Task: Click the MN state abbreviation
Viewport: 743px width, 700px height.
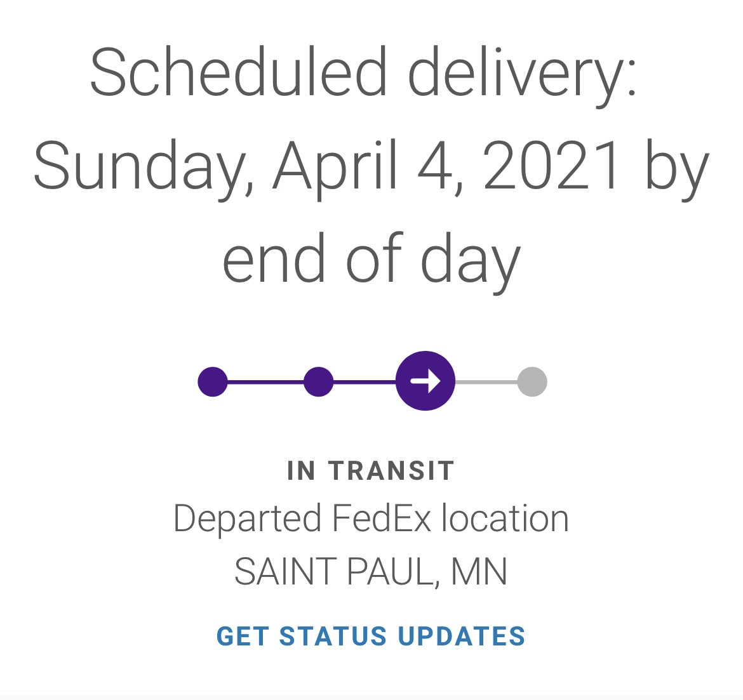Action: (x=479, y=571)
